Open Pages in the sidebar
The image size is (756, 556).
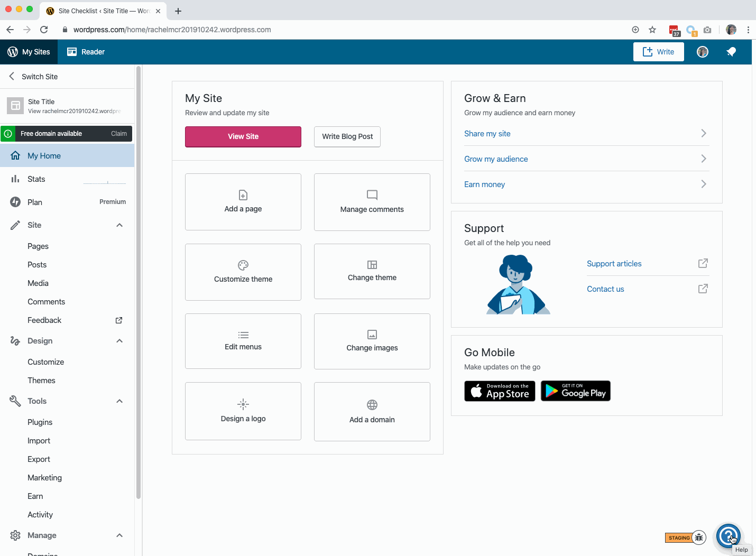[38, 246]
